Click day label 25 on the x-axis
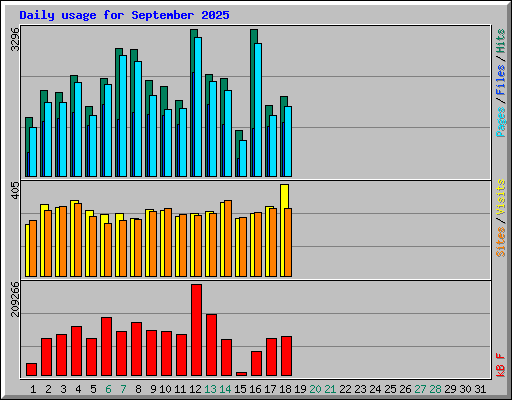Image resolution: width=512 pixels, height=400 pixels. 390,389
